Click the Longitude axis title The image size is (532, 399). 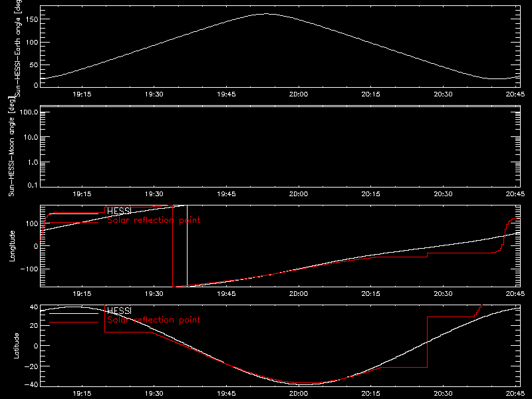pyautogui.click(x=12, y=246)
